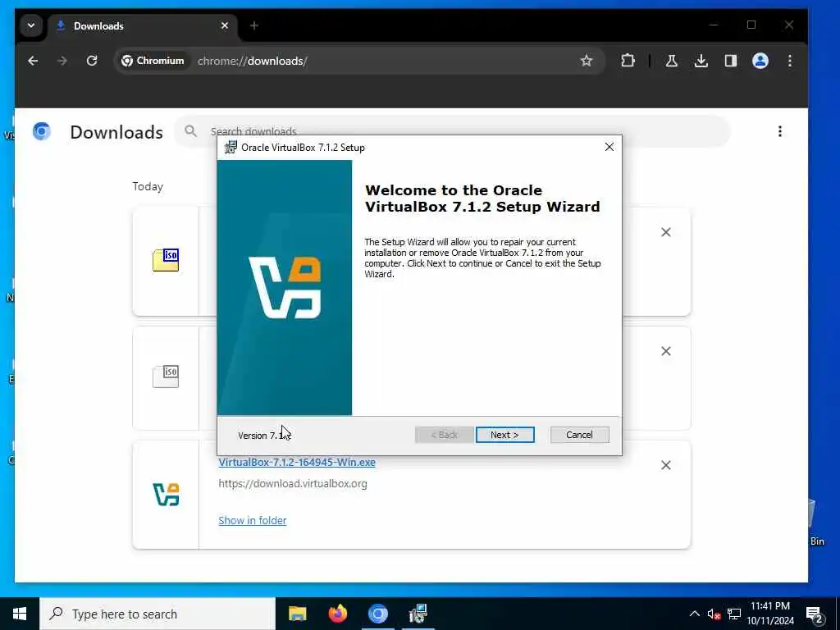The height and width of the screenshot is (630, 840).
Task: Click Cancel in VirtualBox Setup wizard
Action: pyautogui.click(x=579, y=435)
